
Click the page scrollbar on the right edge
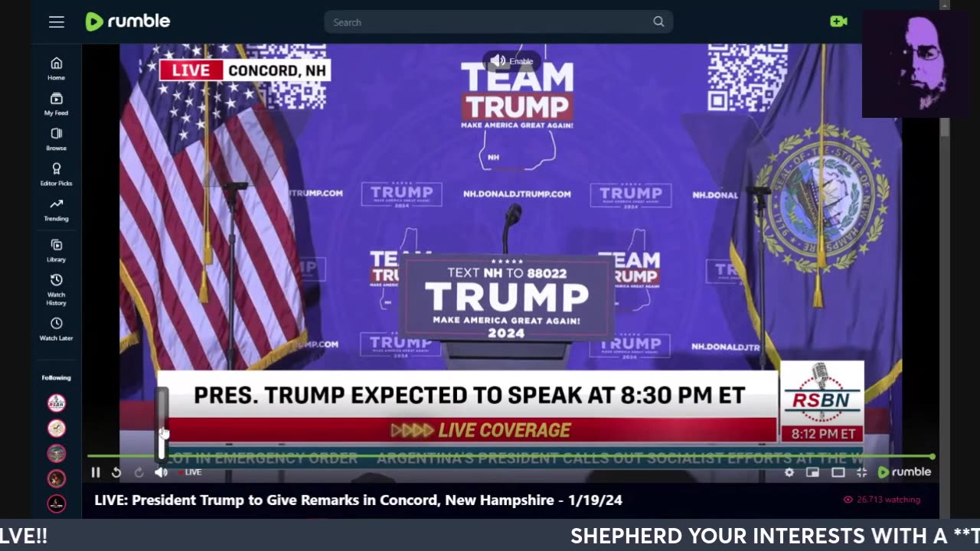(945, 126)
